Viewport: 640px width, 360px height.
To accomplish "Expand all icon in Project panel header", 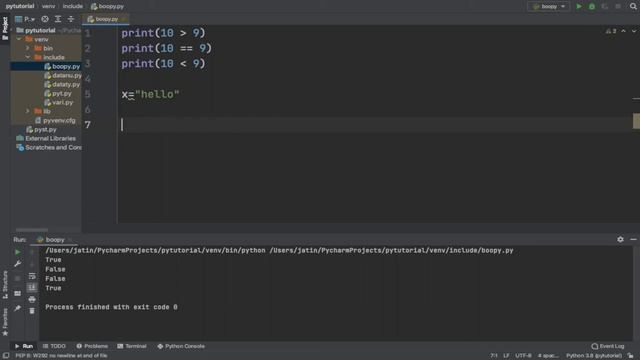I will 58,19.
